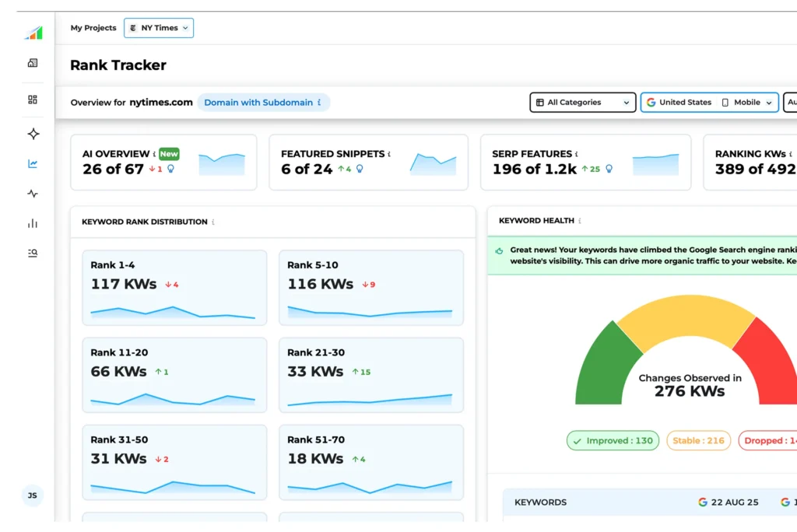Click the info icon next to Featured Snippets
Screen dimensions: 797x532
(x=389, y=154)
